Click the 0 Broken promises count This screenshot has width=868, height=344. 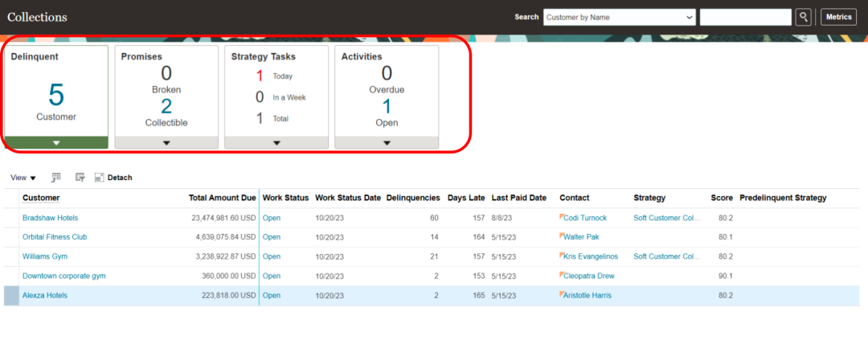(166, 73)
